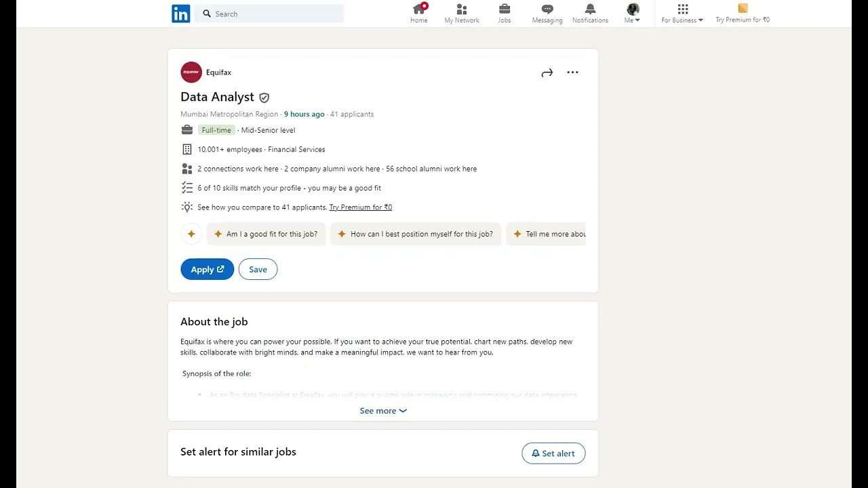Click the people icon beside connections line
The image size is (868, 488).
tap(187, 169)
